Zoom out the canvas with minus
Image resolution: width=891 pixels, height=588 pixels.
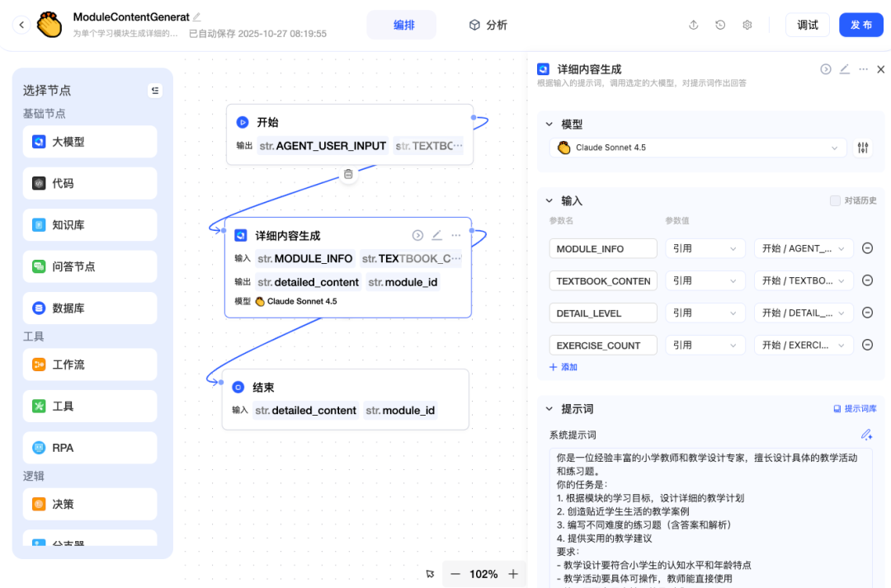[x=455, y=574]
